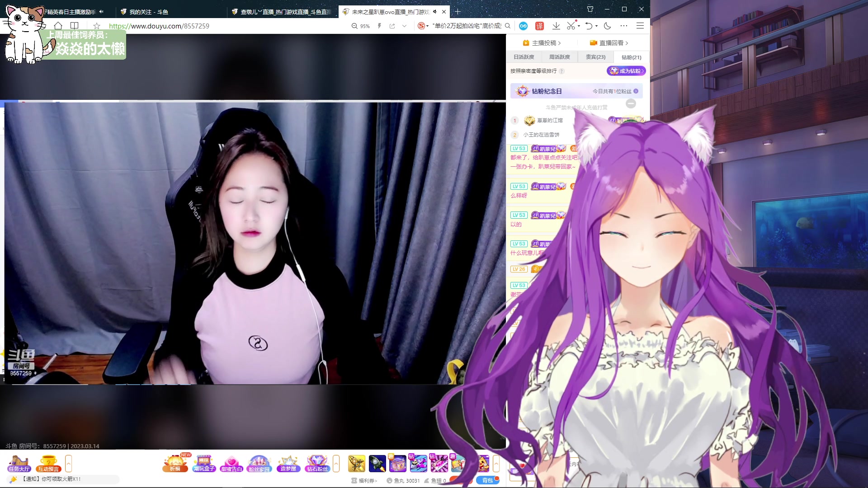The image size is (868, 488).
Task: Collapse the fan ranking with the minus button
Action: (x=631, y=103)
